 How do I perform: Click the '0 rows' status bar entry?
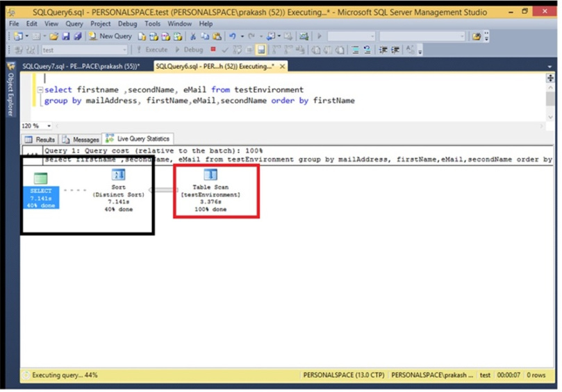pyautogui.click(x=536, y=375)
